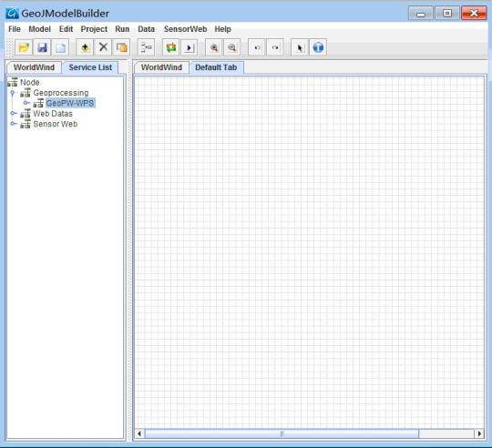Image resolution: width=492 pixels, height=448 pixels.
Task: Select the Node root label
Action: click(x=30, y=83)
